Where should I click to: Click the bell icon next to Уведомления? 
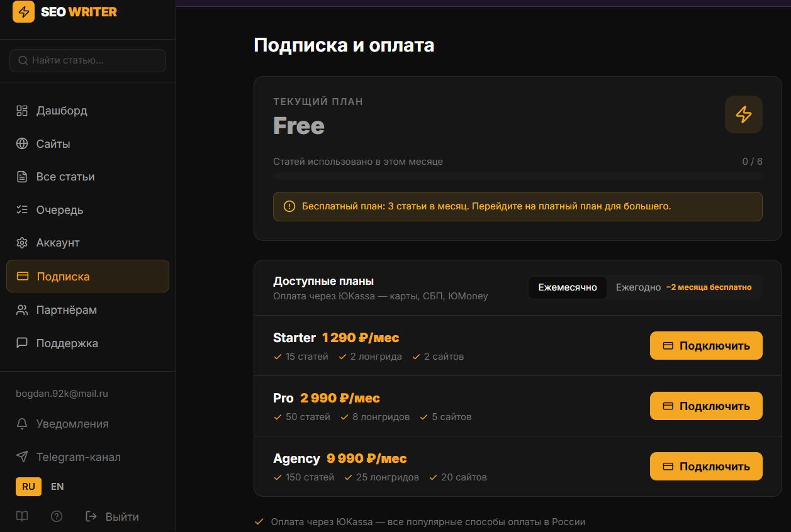point(22,424)
